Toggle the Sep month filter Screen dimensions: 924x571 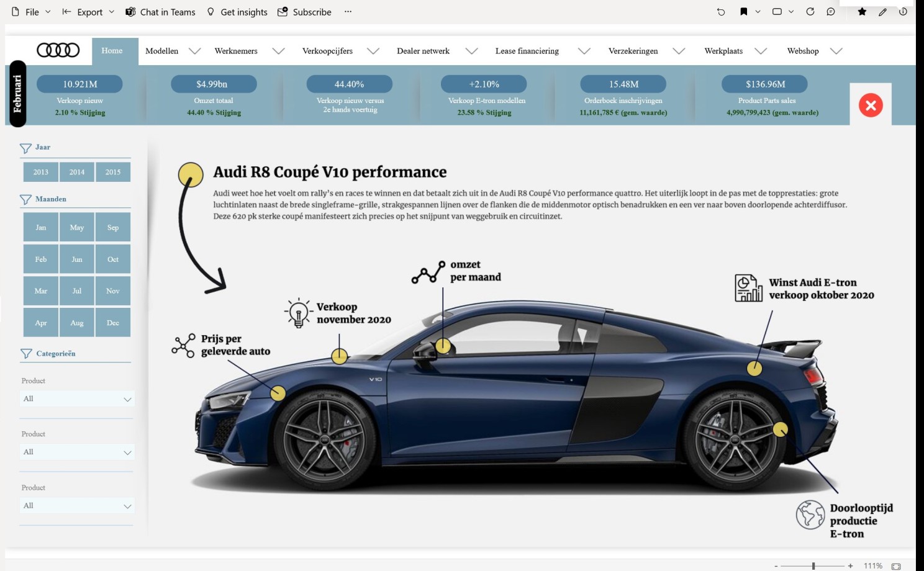pos(113,227)
